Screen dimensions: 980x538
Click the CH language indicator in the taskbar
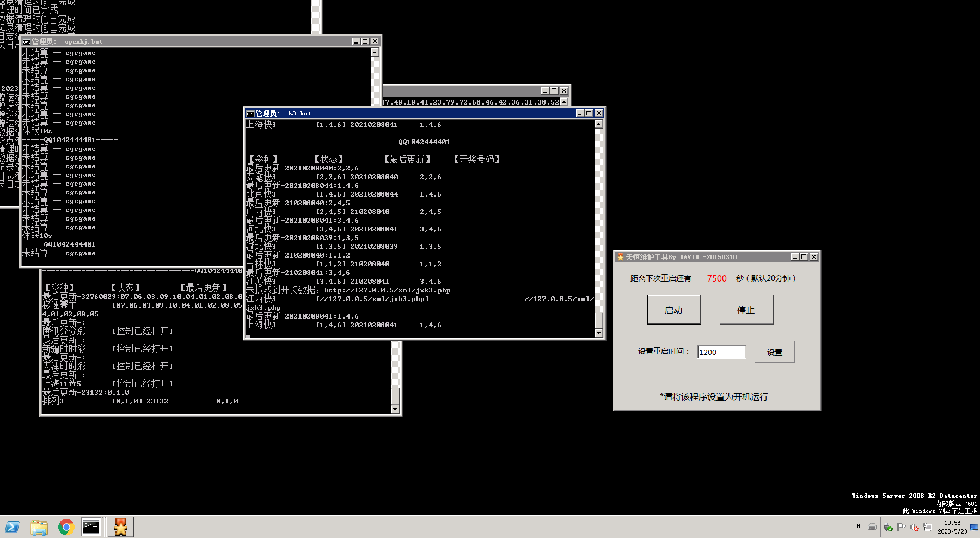pos(857,526)
